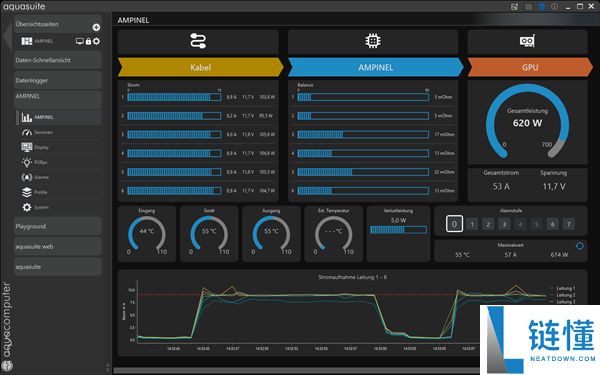Click the Stromaufnahme Leitung 1 - 6 chart title
The height and width of the screenshot is (375, 600).
(352, 277)
